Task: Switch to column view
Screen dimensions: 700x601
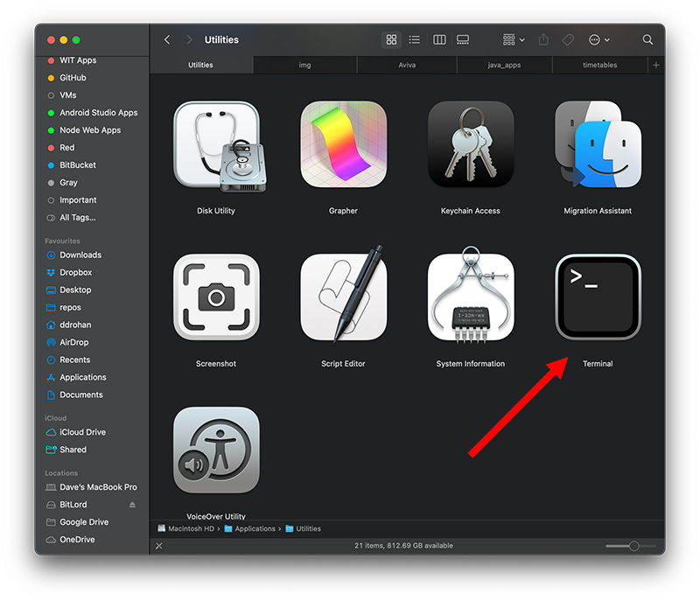Action: [x=439, y=40]
